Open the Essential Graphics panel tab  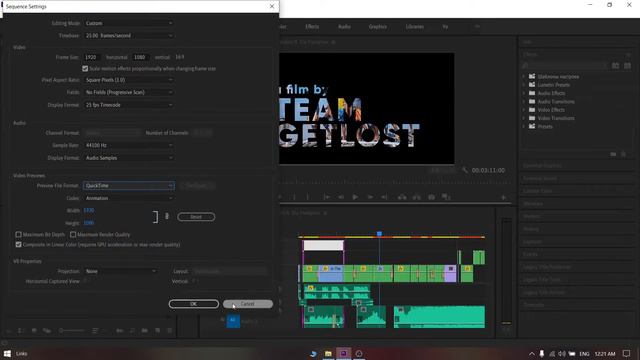tap(542, 166)
